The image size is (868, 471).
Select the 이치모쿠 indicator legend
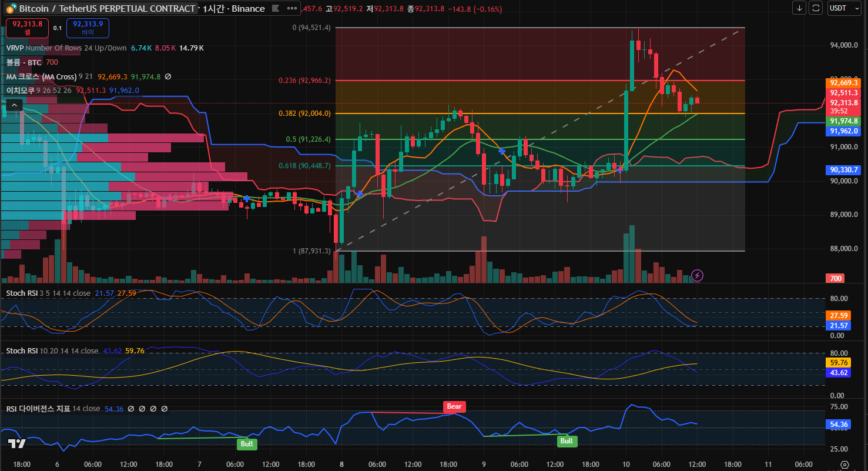pos(20,91)
